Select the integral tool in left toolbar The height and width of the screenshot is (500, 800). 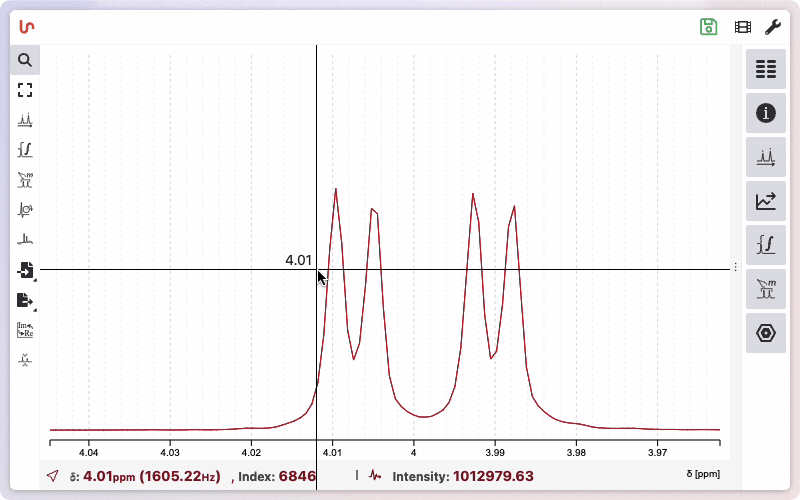click(25, 150)
